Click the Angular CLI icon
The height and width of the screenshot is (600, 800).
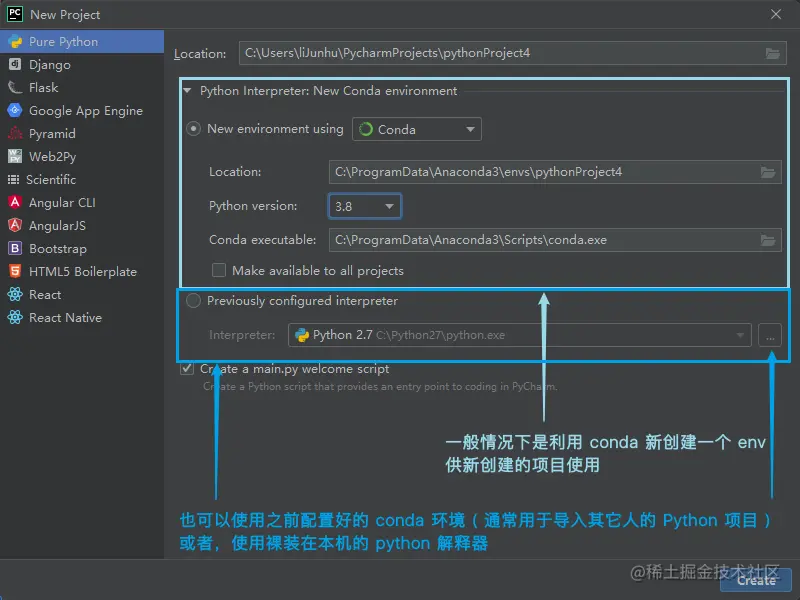(x=15, y=202)
